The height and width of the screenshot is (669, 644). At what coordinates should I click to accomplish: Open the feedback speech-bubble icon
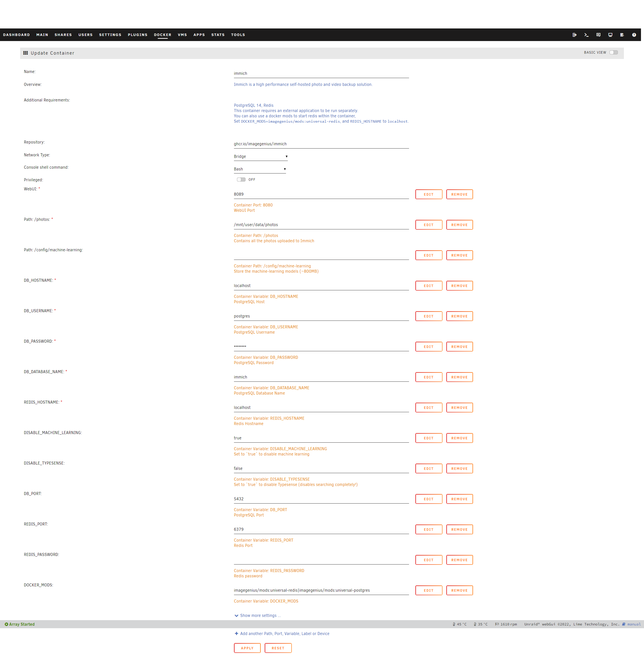598,35
